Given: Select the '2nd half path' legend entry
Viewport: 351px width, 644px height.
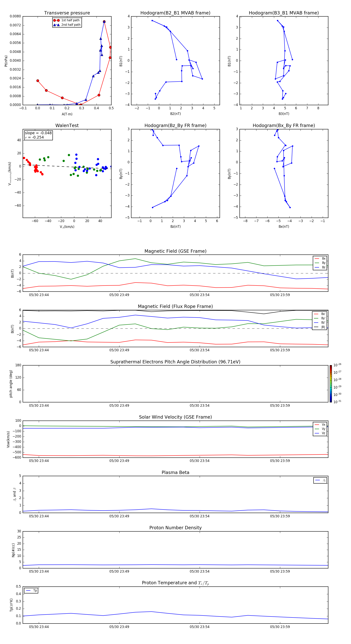Looking at the screenshot, I should 67,25.
